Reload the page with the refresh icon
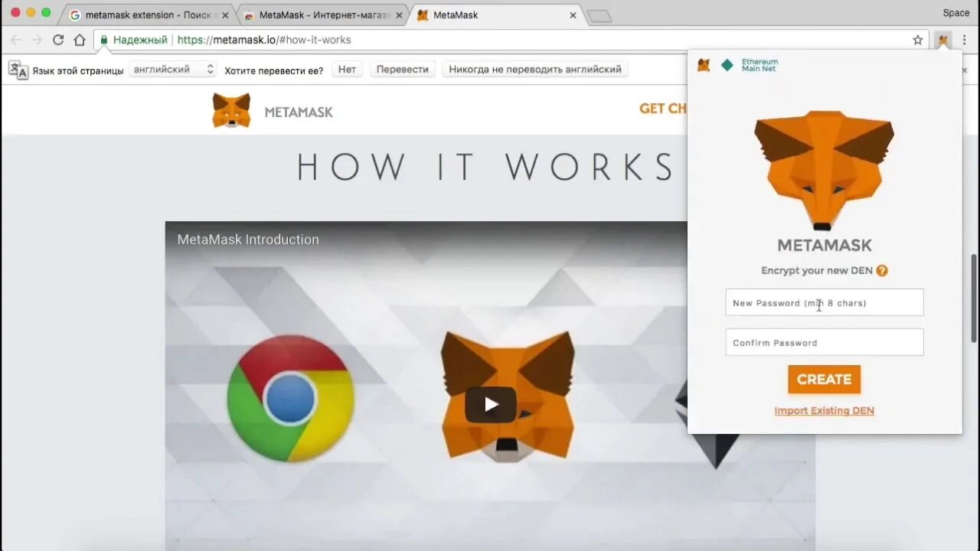 tap(58, 40)
